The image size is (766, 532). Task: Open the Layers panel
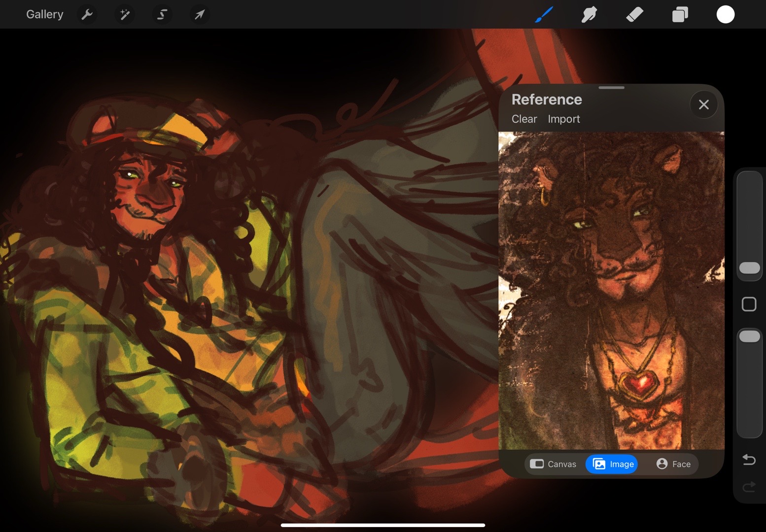click(x=680, y=14)
